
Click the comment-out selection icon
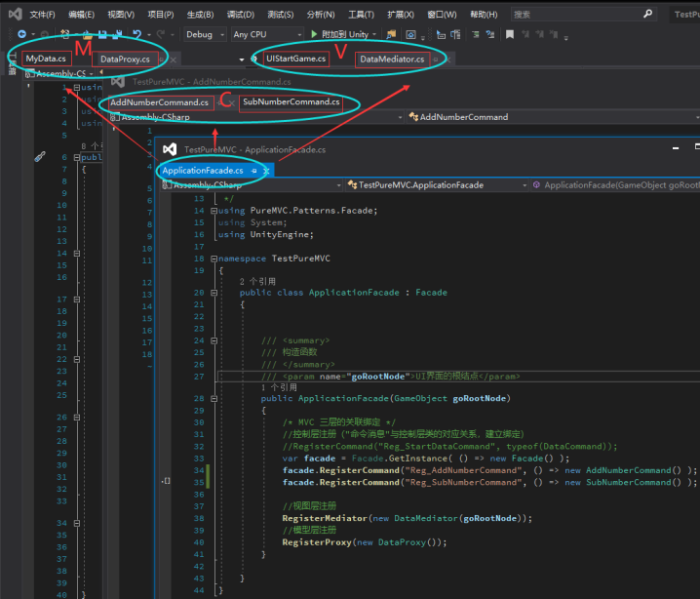coord(476,34)
